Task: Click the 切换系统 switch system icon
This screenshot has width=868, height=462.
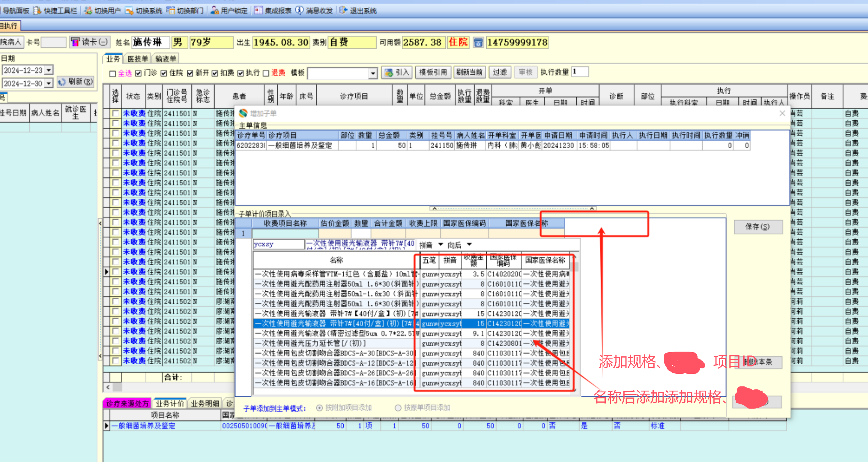Action: coord(129,11)
